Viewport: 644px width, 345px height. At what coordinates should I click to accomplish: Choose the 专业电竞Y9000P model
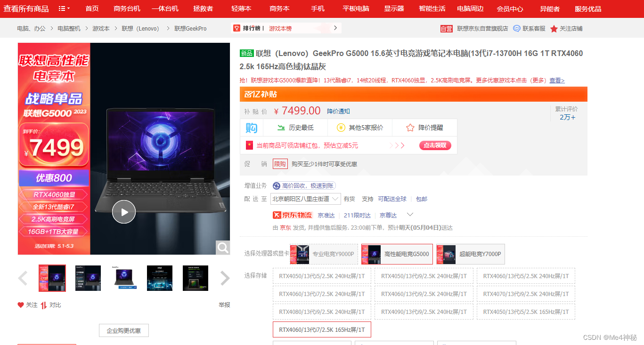click(x=324, y=254)
